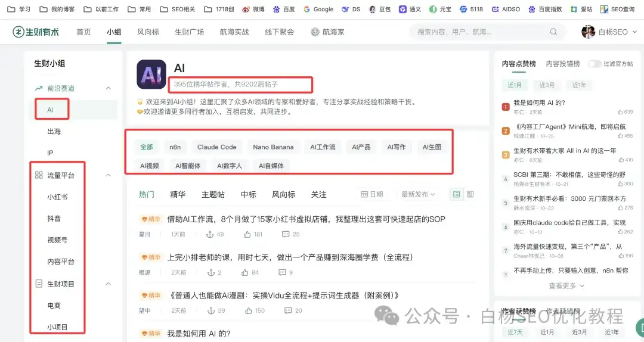Open the AIDSO bookmark
644x342 pixels.
[x=506, y=9]
